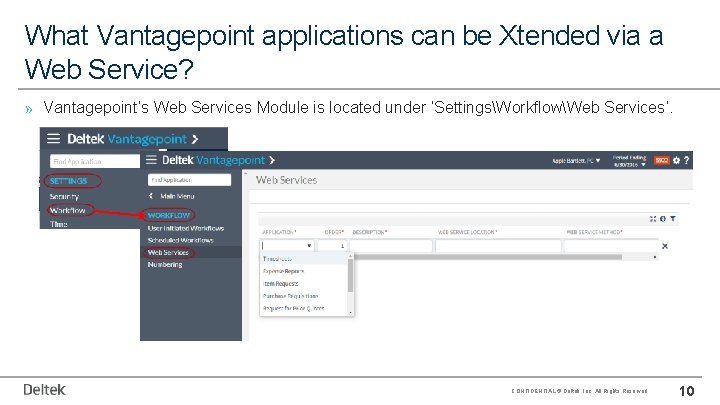Image resolution: width=720 pixels, height=405 pixels.
Task: Open Security in the Settings menu
Action: [64, 197]
